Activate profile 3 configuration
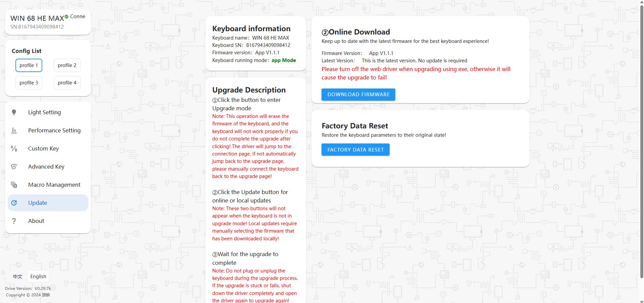Viewport: 644px width, 303px height. [x=29, y=83]
